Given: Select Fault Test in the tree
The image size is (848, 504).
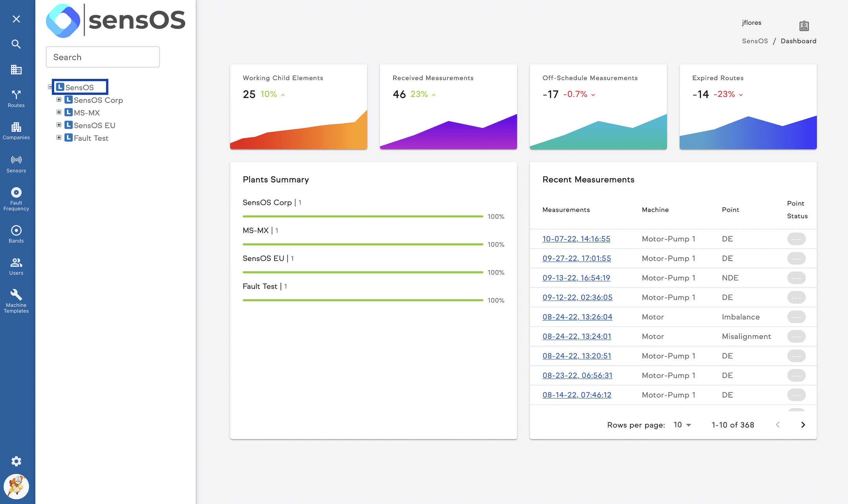Looking at the screenshot, I should (91, 138).
